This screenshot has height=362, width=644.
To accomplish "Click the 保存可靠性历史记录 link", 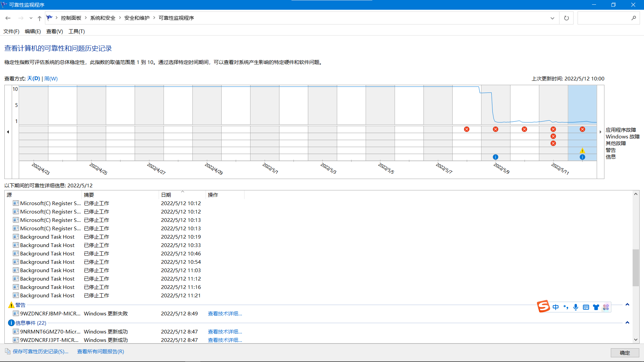I will [x=40, y=351].
